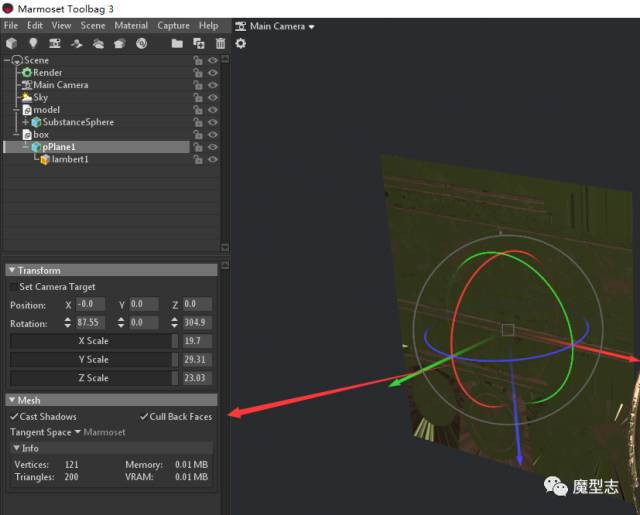Viewport: 640px width, 515px height.
Task: Collapse the pPlane1 node
Action: click(x=26, y=146)
